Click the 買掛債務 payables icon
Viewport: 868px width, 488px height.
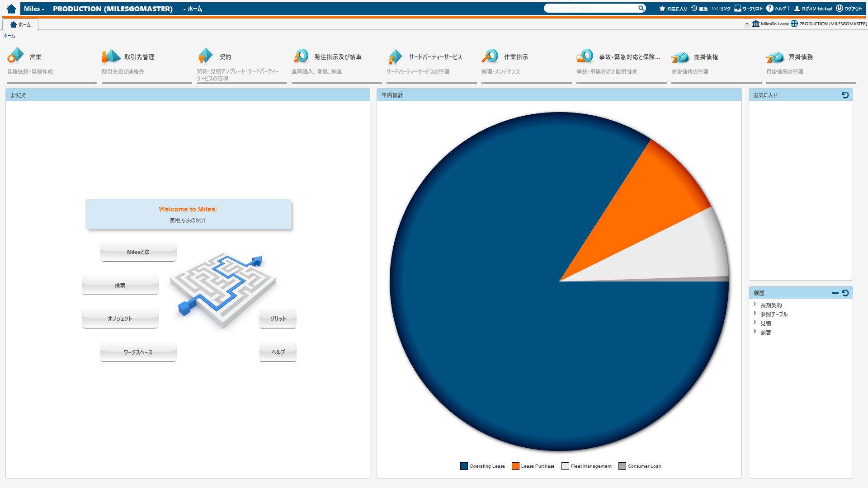tap(775, 57)
